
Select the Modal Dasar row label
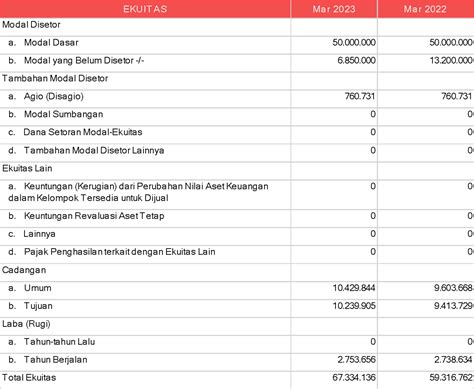point(51,43)
